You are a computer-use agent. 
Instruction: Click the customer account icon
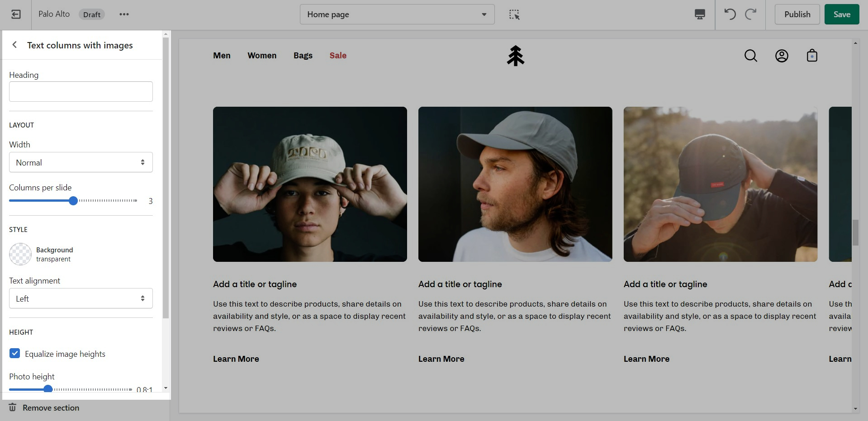click(x=782, y=56)
